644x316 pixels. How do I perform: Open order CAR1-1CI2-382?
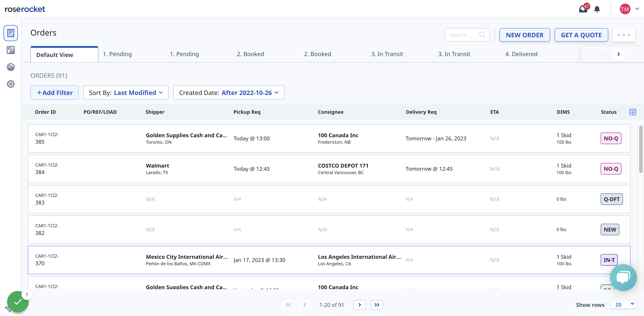coord(329,230)
